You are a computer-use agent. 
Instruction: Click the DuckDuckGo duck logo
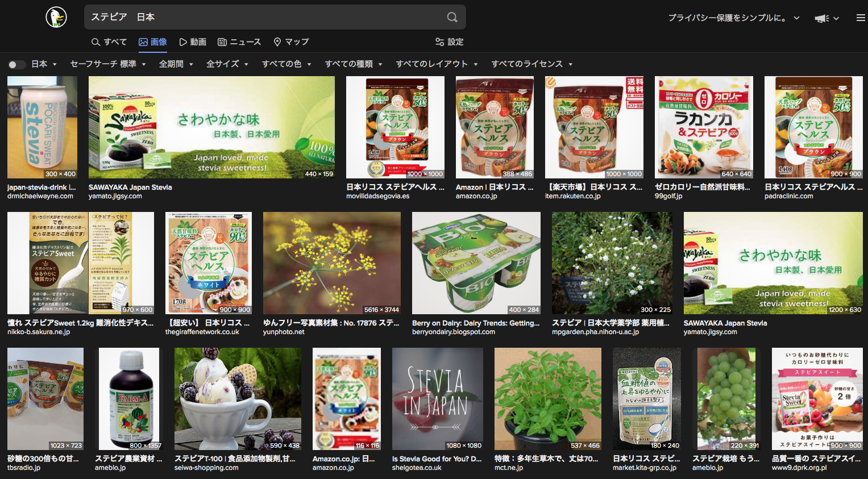click(x=56, y=17)
